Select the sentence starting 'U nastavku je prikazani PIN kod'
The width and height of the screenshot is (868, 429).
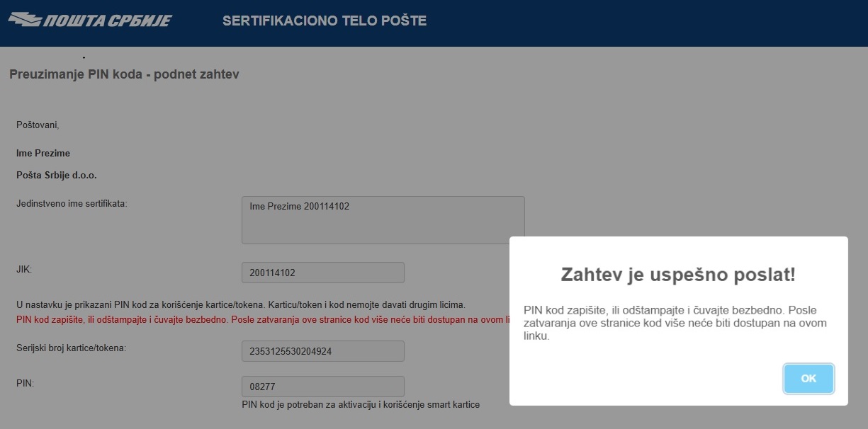[x=241, y=305]
